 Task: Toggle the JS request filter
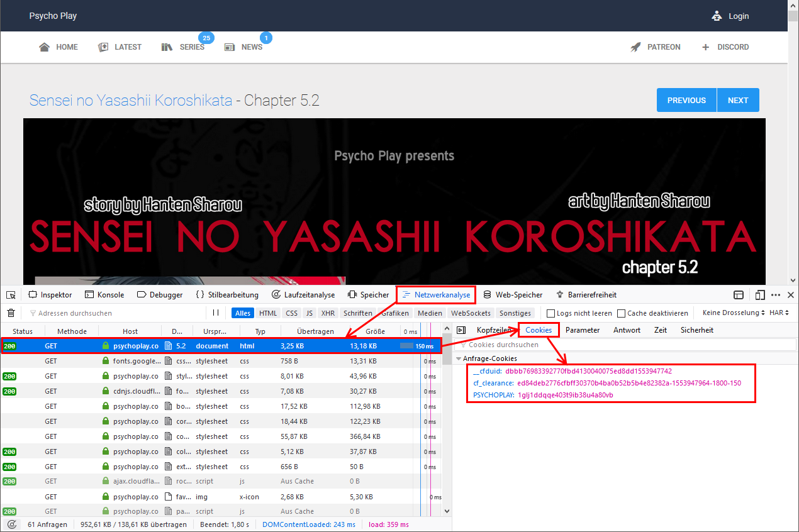(x=309, y=313)
